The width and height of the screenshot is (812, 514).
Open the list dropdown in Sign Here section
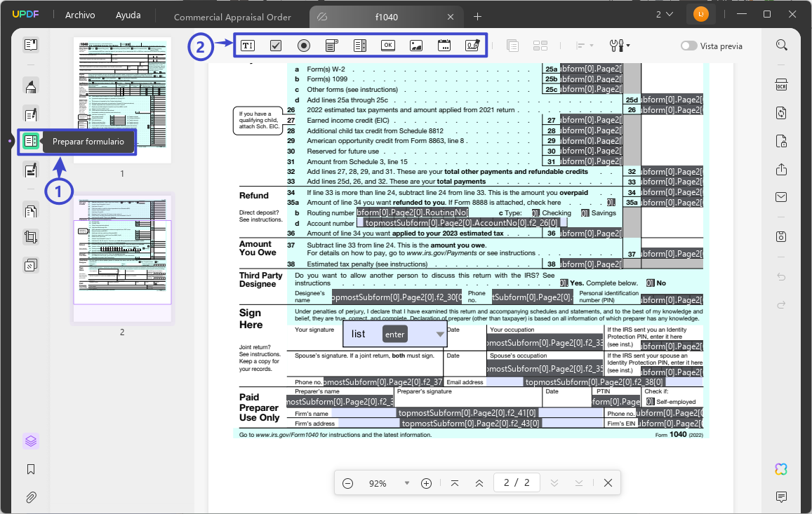(441, 334)
